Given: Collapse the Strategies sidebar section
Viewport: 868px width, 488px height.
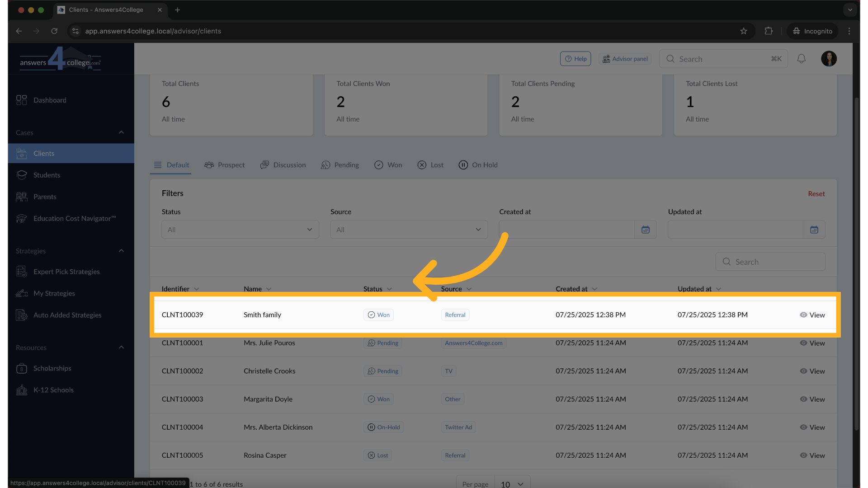Looking at the screenshot, I should point(121,251).
